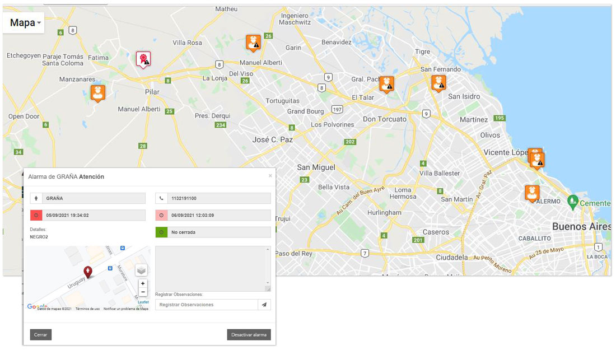Click the dialog title Alarma de GRAÑA Atención

pyautogui.click(x=66, y=177)
